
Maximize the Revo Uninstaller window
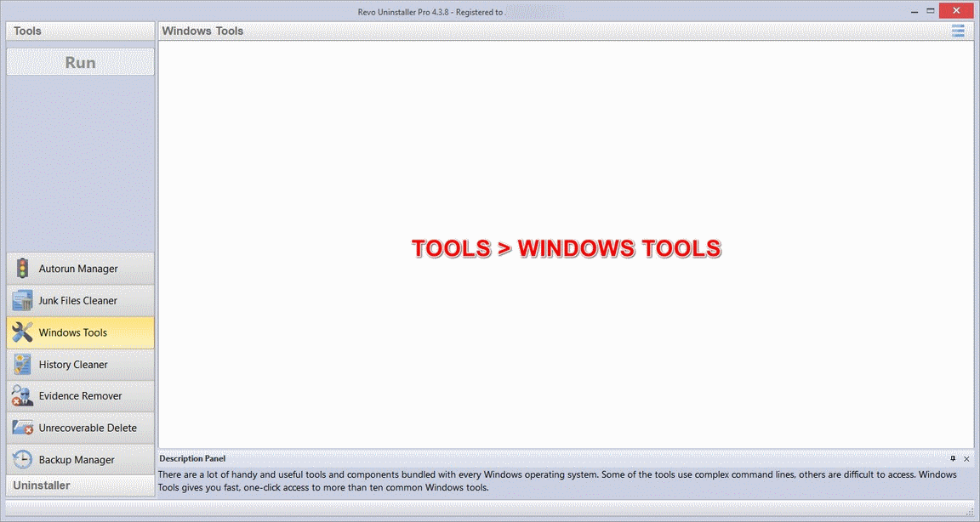click(931, 11)
